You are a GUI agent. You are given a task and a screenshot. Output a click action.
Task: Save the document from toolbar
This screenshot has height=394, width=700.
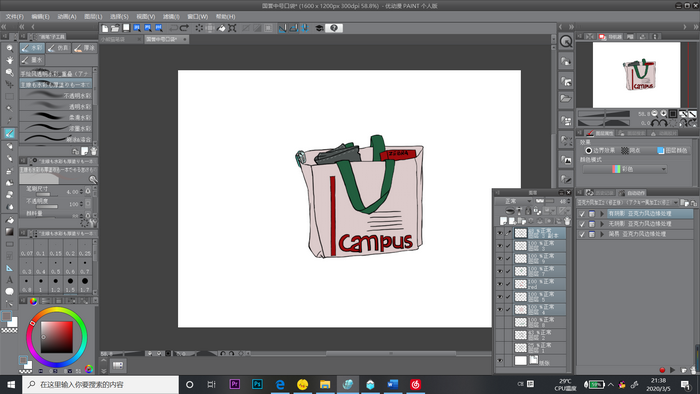pyautogui.click(x=126, y=28)
